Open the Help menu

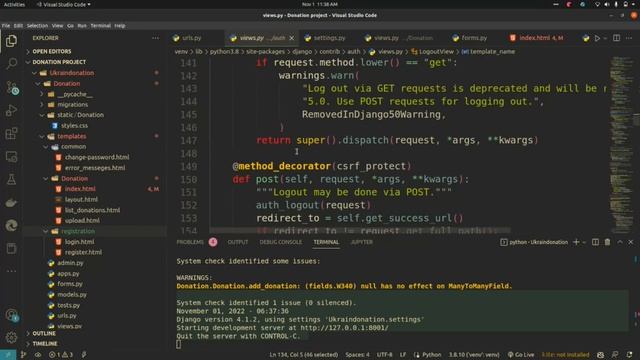[x=120, y=25]
